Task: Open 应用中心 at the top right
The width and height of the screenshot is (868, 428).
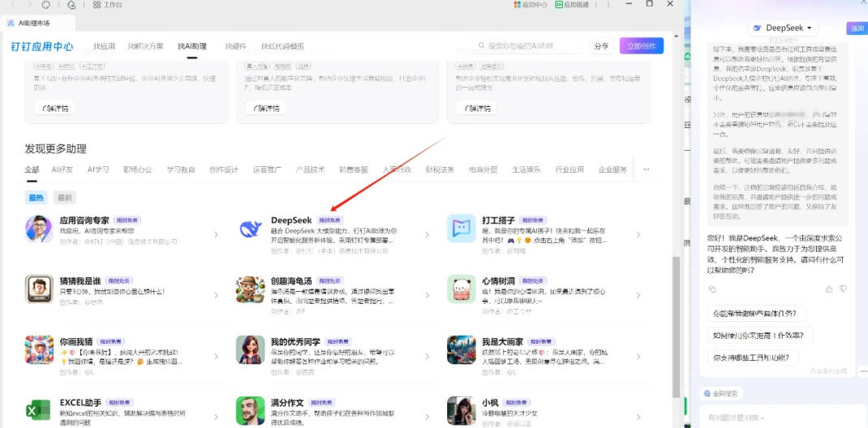Action: pyautogui.click(x=531, y=4)
